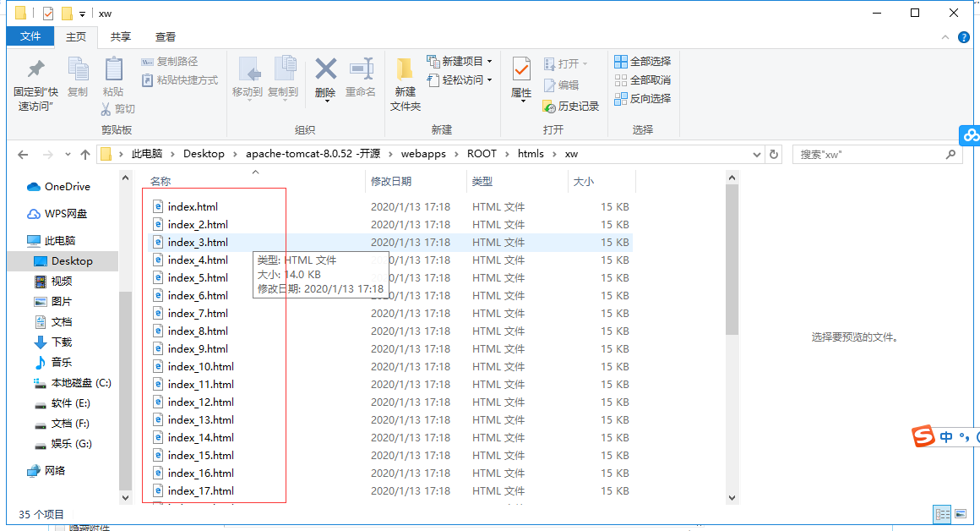Viewport: 980px width, 531px height.
Task: Select the index_2.html file
Action: (x=198, y=224)
